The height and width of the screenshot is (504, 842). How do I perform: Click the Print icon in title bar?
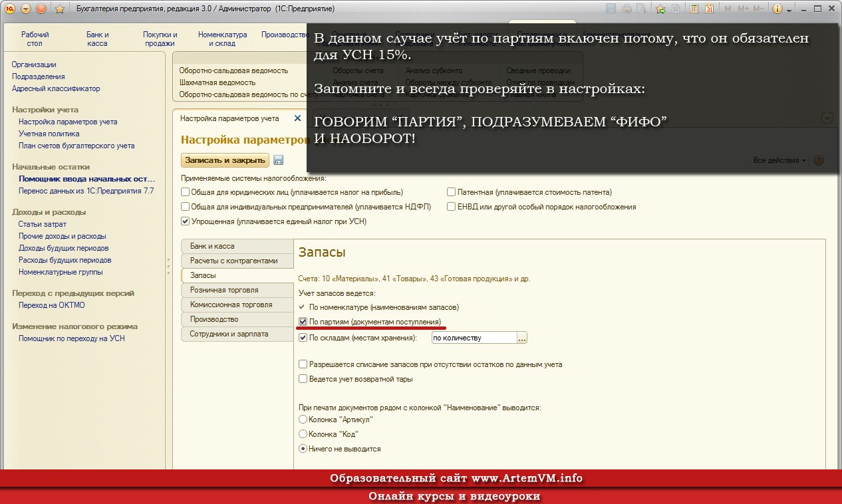(x=627, y=9)
